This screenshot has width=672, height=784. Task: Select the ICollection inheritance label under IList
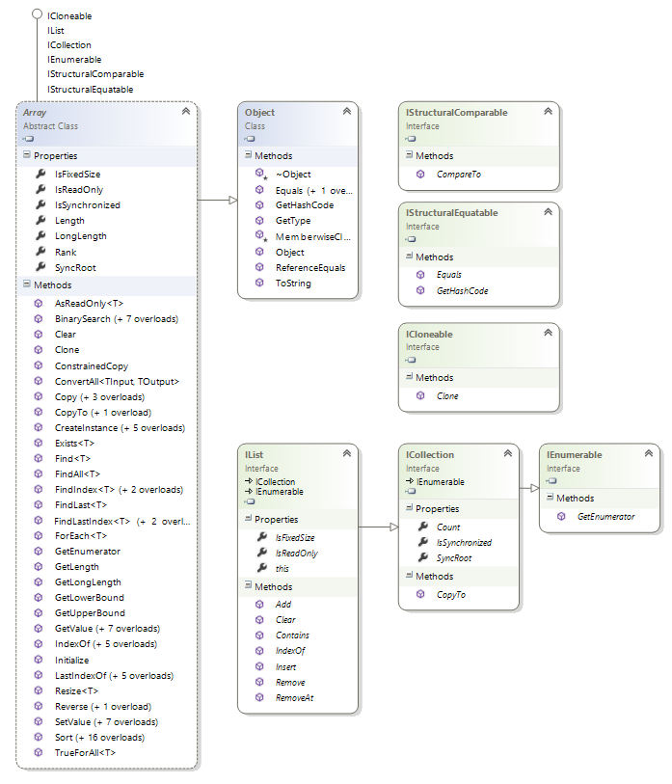[275, 481]
